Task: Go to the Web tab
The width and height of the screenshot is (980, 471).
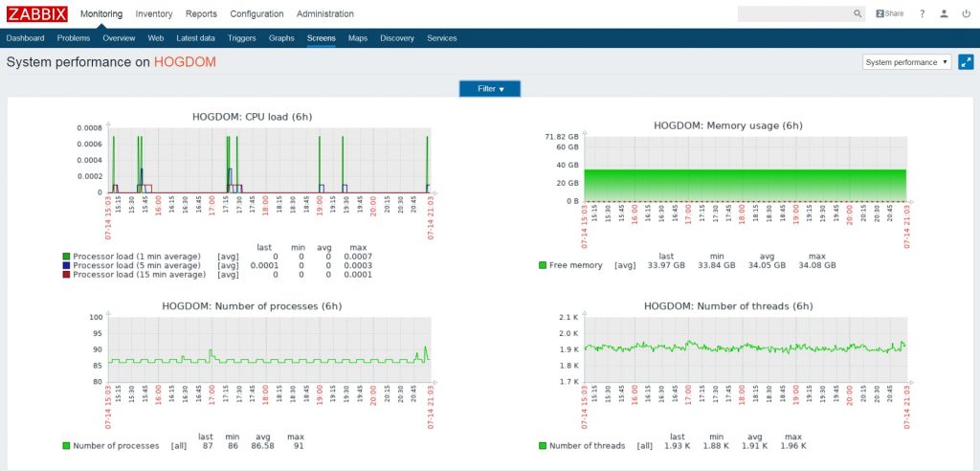Action: [156, 38]
